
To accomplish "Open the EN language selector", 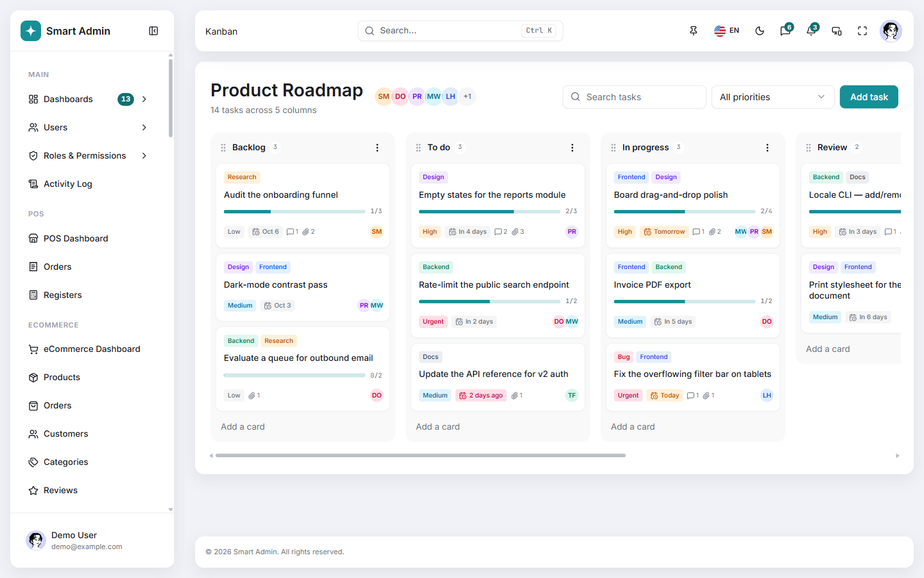I will 727,31.
